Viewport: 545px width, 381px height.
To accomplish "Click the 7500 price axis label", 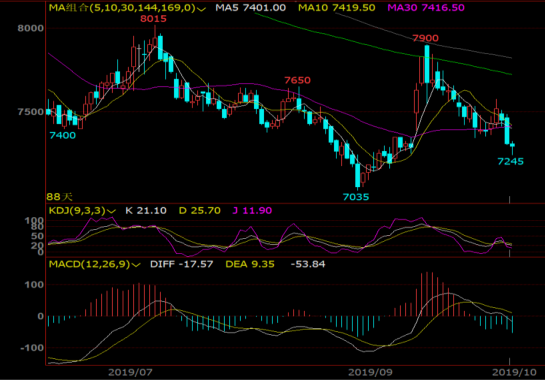I will tap(31, 112).
